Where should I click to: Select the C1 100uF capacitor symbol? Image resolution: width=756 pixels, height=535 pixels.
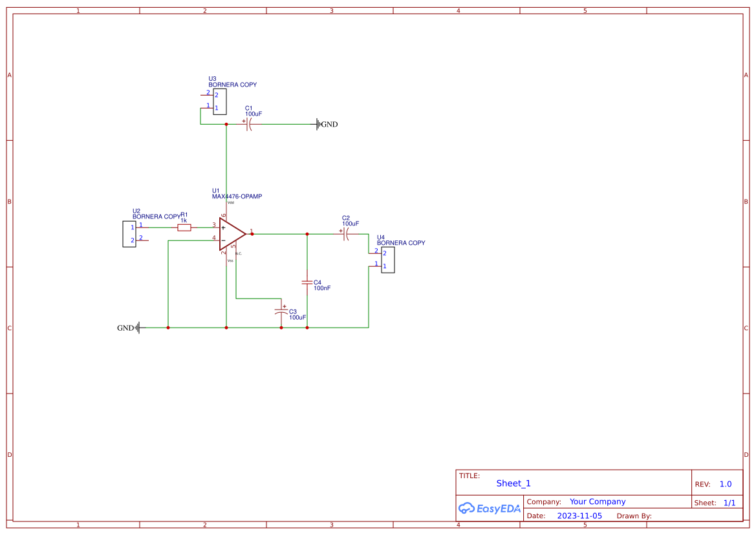(x=249, y=124)
